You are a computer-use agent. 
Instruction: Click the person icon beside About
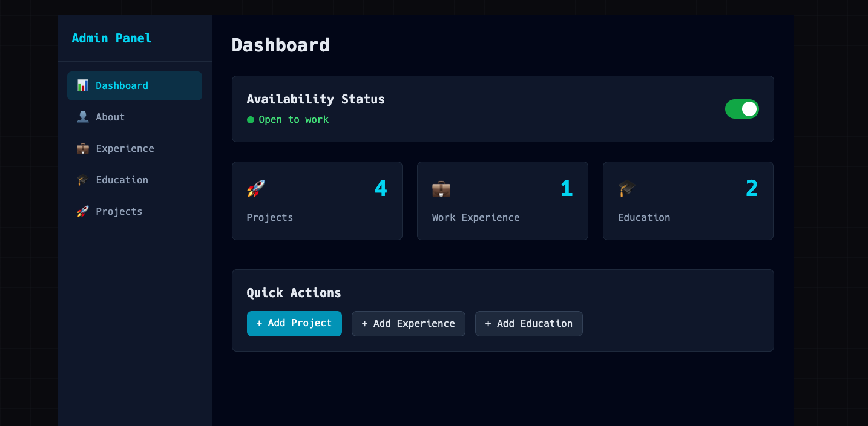tap(83, 117)
